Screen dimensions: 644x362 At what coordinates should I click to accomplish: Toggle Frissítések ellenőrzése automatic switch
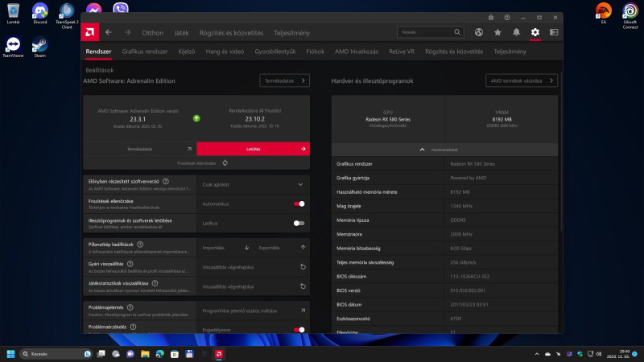(x=299, y=204)
